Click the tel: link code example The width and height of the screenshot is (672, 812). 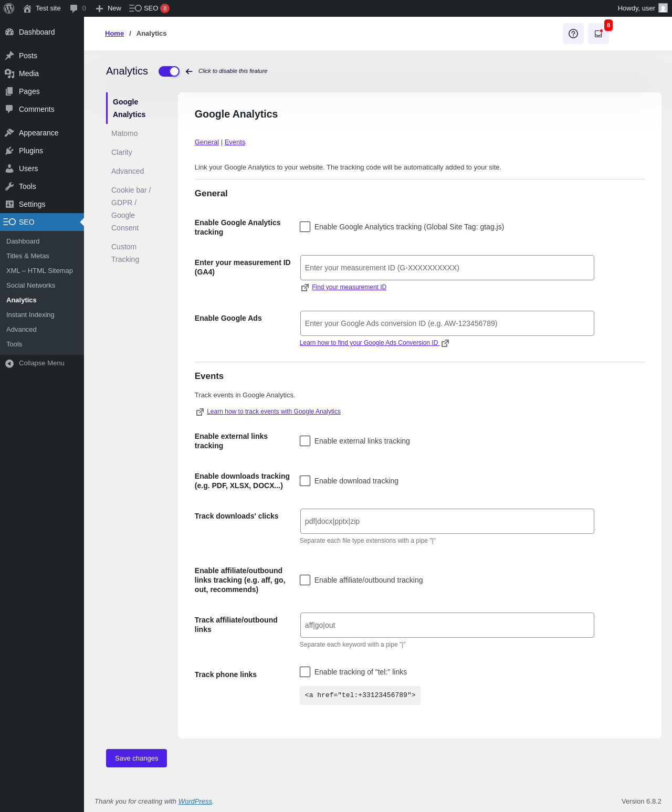pyautogui.click(x=360, y=695)
